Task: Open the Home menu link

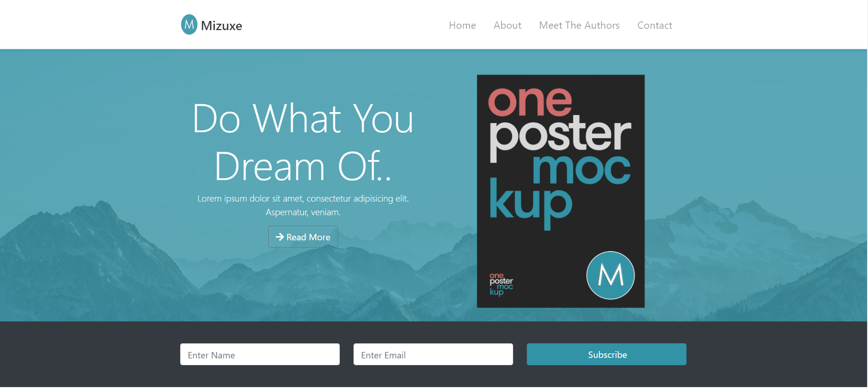Action: click(x=462, y=26)
